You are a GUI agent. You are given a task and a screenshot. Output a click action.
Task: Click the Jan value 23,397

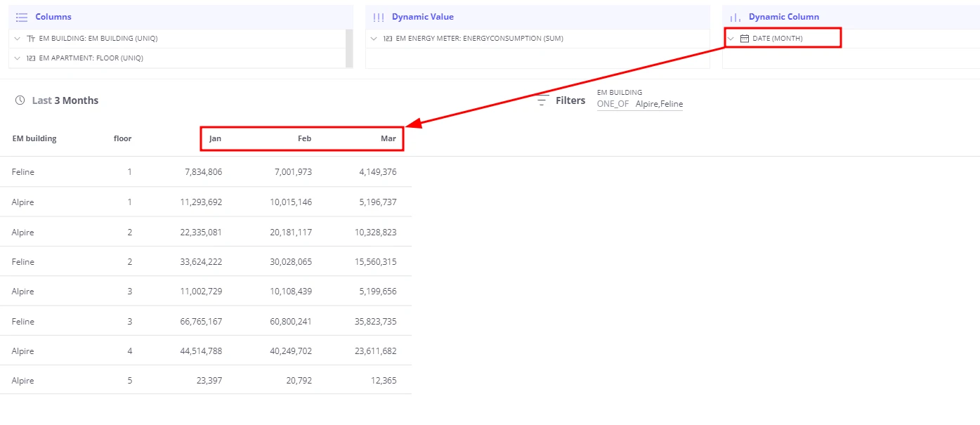tap(209, 381)
